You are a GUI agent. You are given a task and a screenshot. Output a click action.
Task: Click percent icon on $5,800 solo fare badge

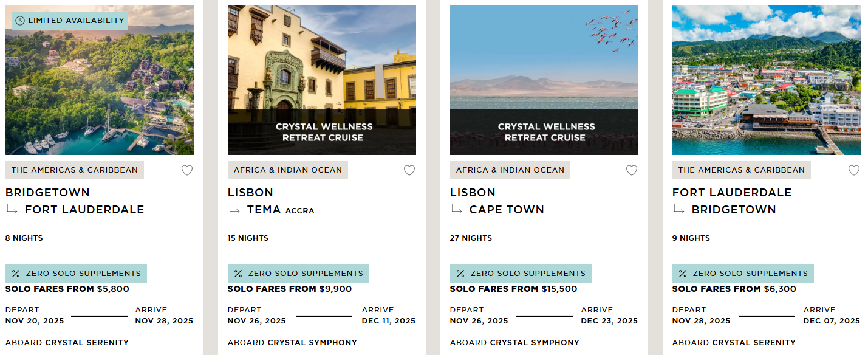(x=16, y=274)
